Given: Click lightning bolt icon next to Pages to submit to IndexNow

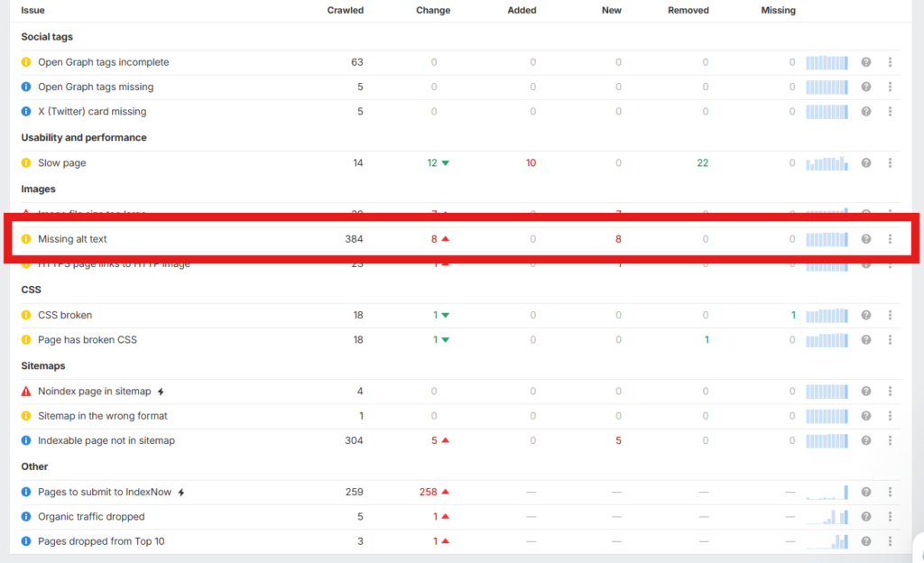Looking at the screenshot, I should point(181,493).
